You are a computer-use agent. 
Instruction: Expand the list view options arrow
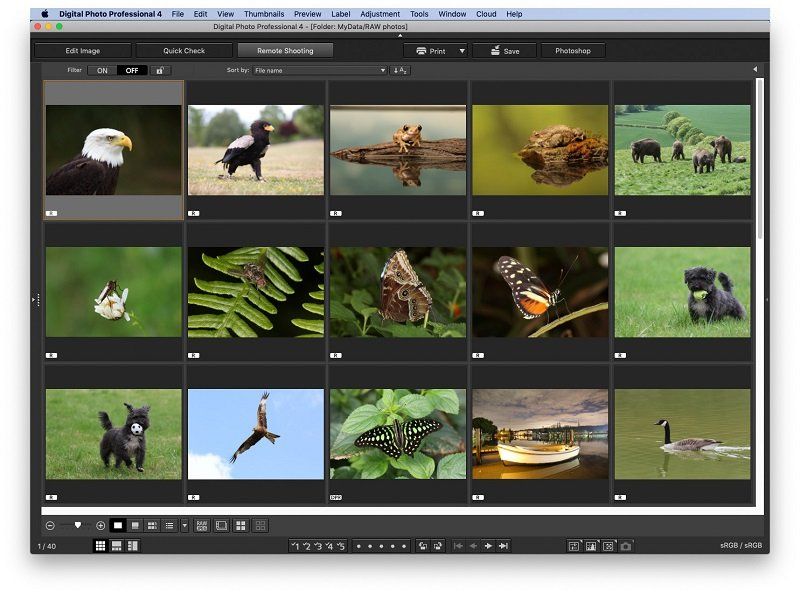pyautogui.click(x=185, y=523)
